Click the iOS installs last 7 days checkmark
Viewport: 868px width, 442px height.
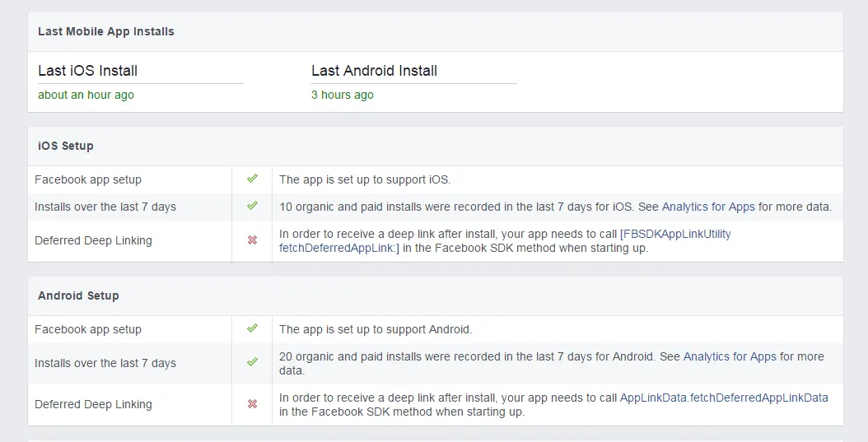[252, 206]
